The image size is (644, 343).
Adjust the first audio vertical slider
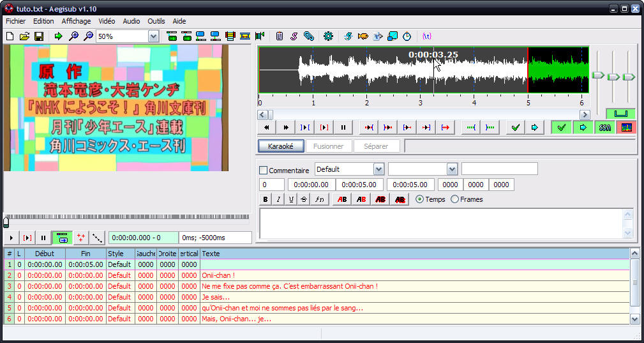[597, 75]
